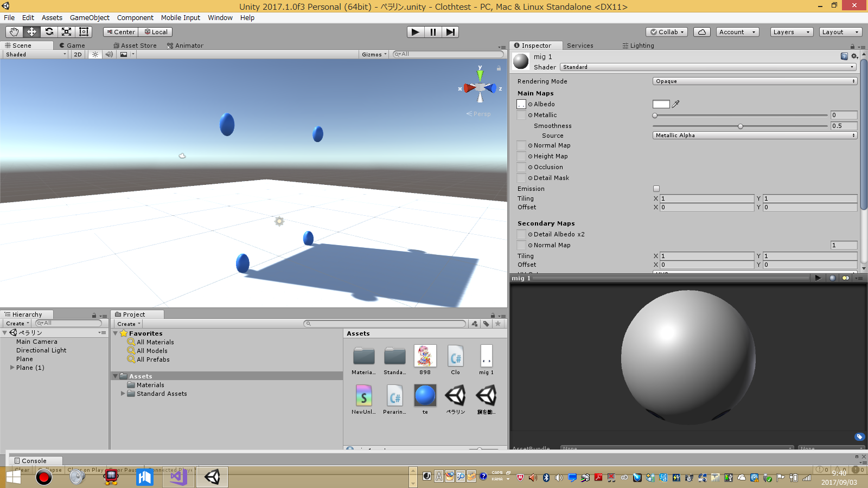Switch to the Game tab
Image resolution: width=868 pixels, height=488 pixels.
coord(72,46)
